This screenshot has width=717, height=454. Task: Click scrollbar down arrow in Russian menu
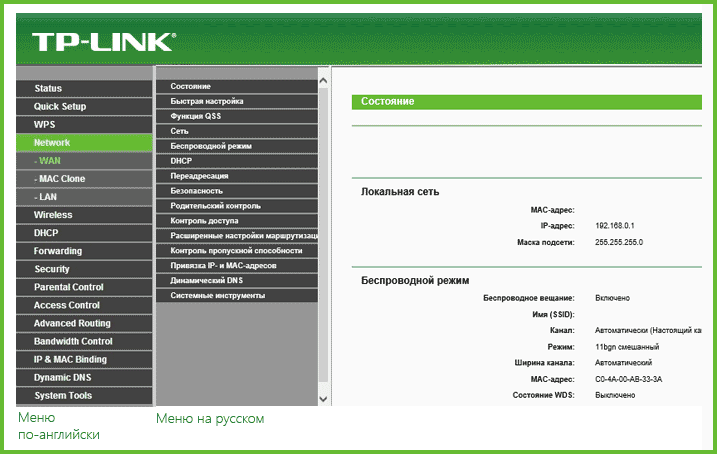[x=323, y=397]
